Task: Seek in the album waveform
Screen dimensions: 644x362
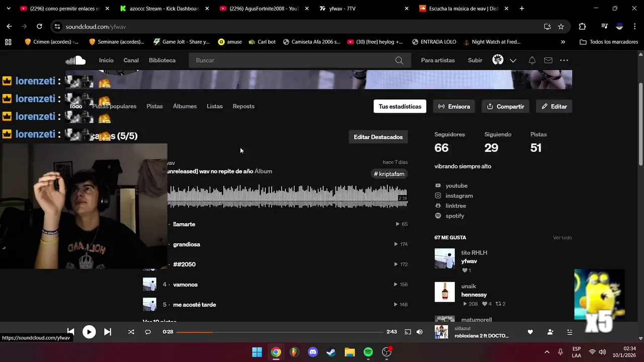Action: (x=287, y=196)
